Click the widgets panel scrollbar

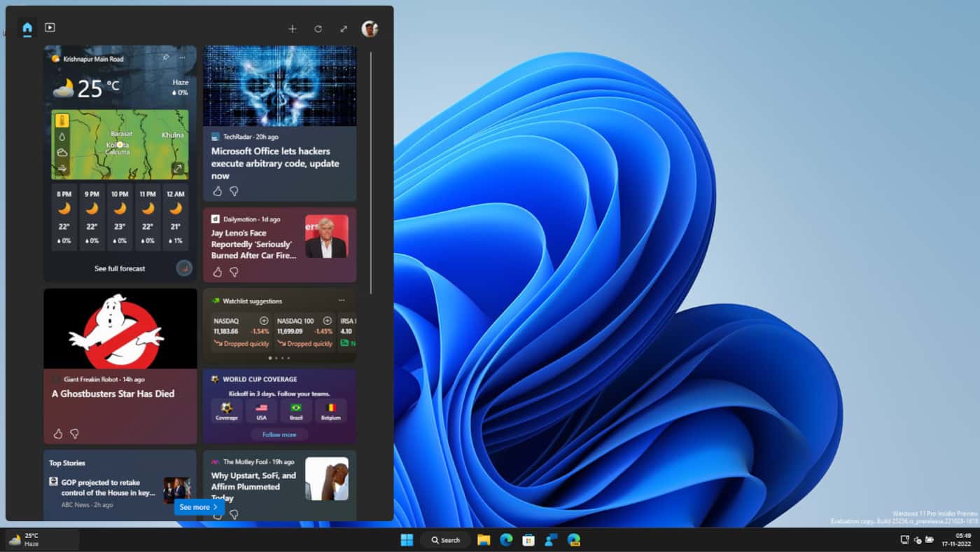pos(371,172)
